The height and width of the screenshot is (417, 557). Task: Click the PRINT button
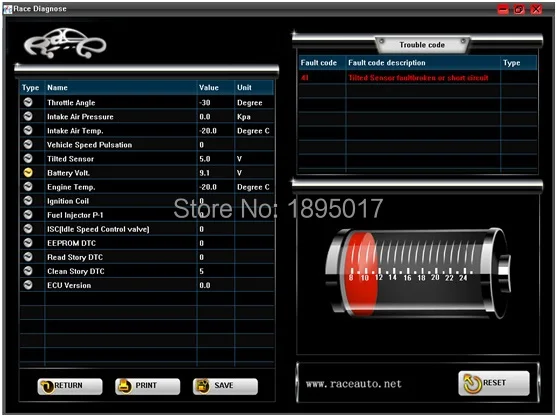(147, 386)
